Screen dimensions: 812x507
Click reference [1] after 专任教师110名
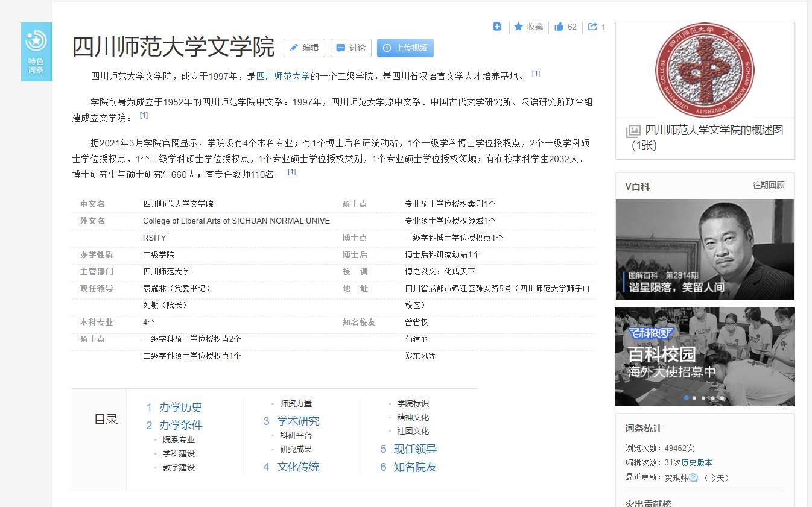pos(291,172)
